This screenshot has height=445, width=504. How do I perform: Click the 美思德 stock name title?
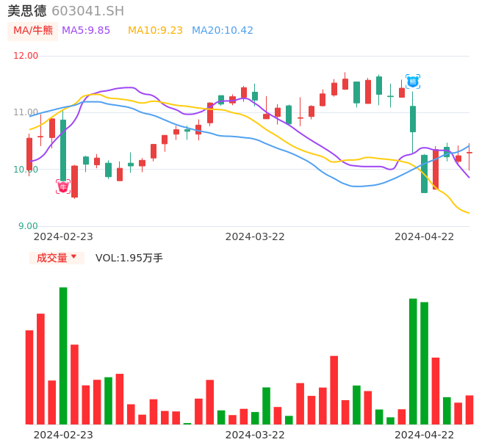click(x=26, y=11)
